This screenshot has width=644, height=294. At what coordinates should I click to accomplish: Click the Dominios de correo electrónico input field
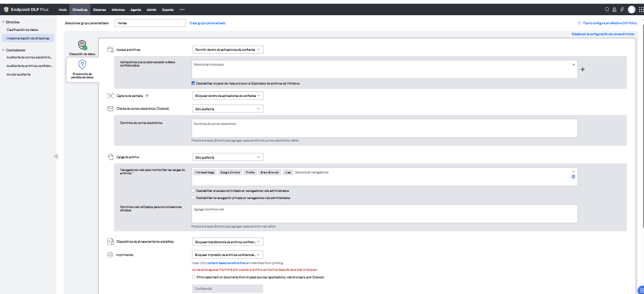pos(384,128)
